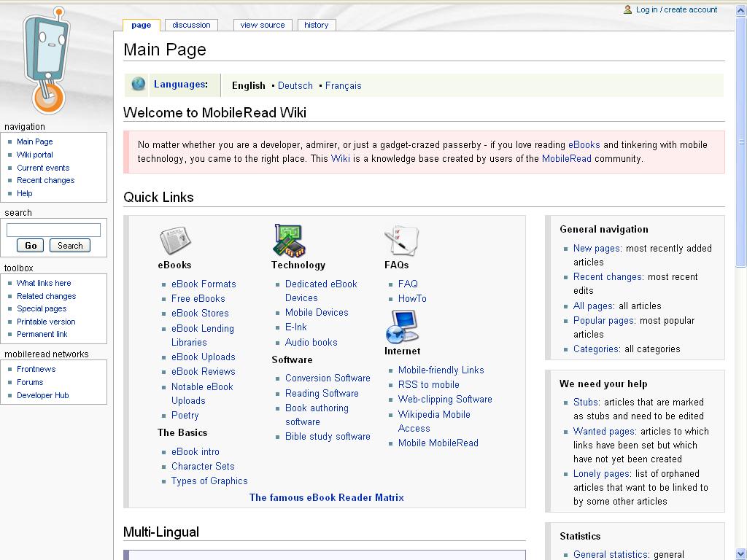This screenshot has width=747, height=560.
Task: Open Mobile-friendly Links
Action: (x=441, y=370)
